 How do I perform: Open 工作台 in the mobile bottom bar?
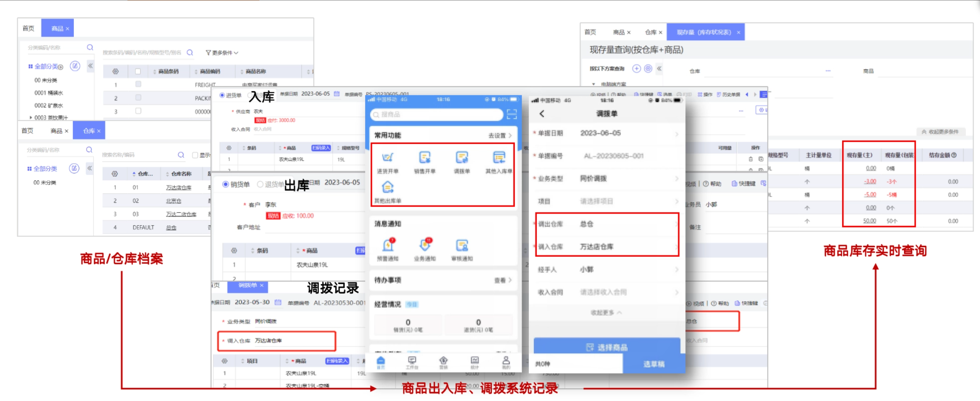tap(412, 363)
